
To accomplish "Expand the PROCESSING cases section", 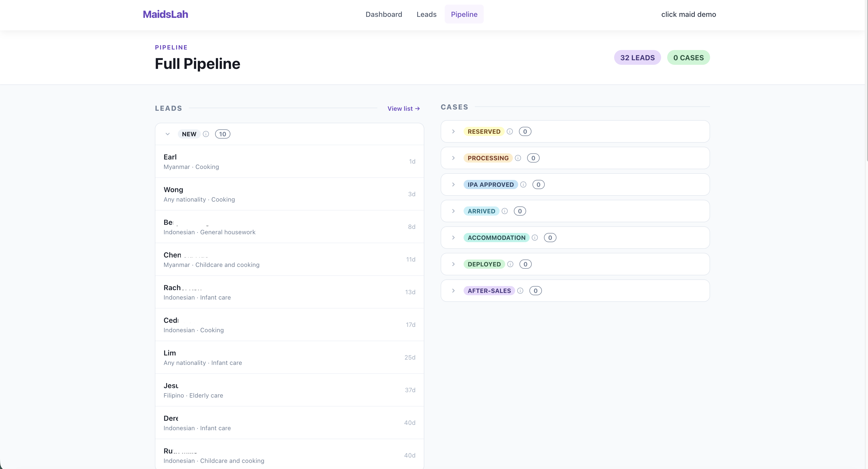I will coord(454,158).
